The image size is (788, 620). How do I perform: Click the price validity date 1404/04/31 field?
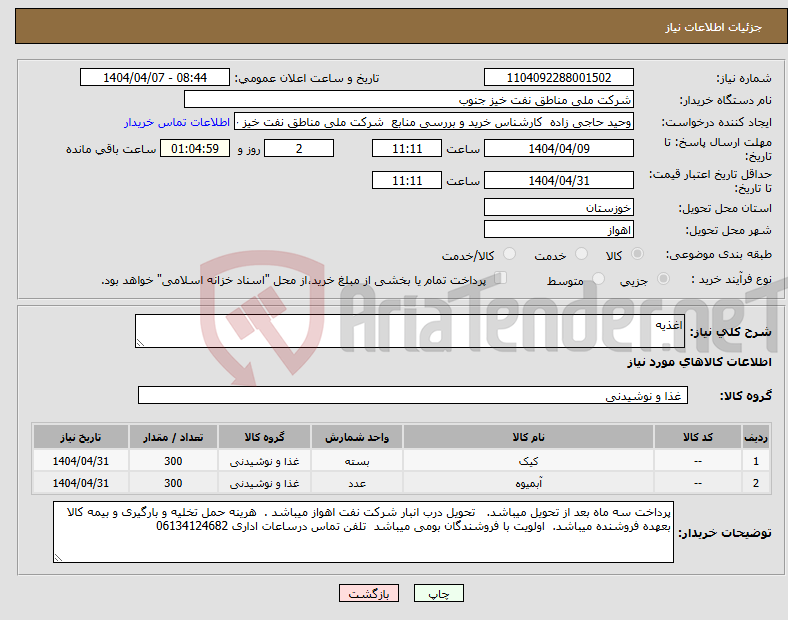click(x=559, y=180)
